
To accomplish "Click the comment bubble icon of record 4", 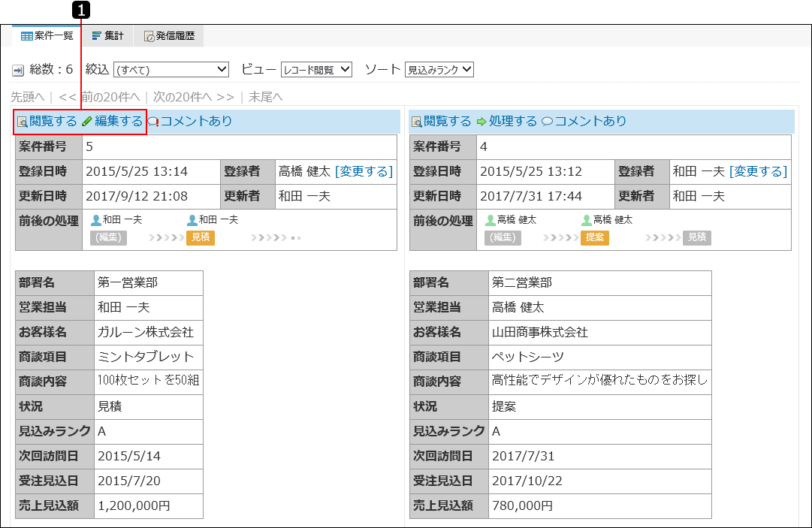I will click(x=548, y=122).
